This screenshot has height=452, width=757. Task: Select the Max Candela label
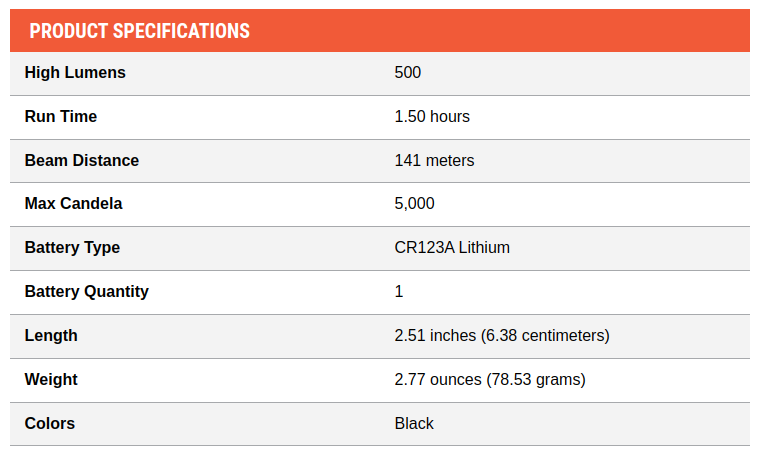(x=73, y=204)
